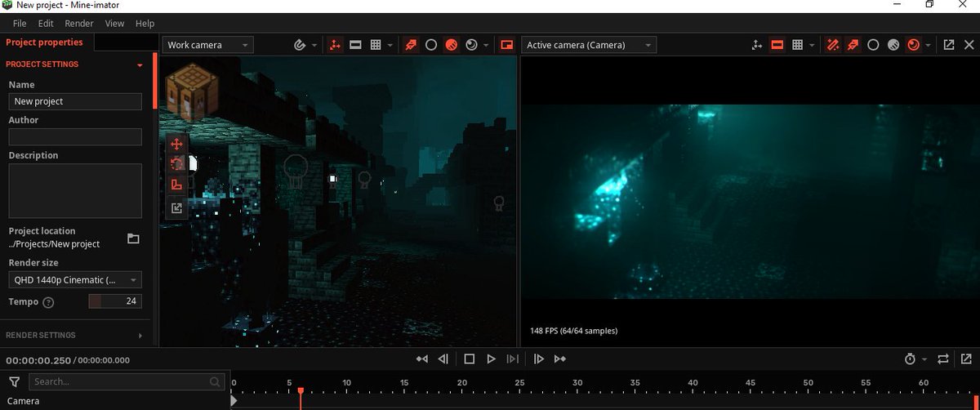Screen dimensions: 980x410
Task: Open project location folder icon
Action: click(x=133, y=238)
